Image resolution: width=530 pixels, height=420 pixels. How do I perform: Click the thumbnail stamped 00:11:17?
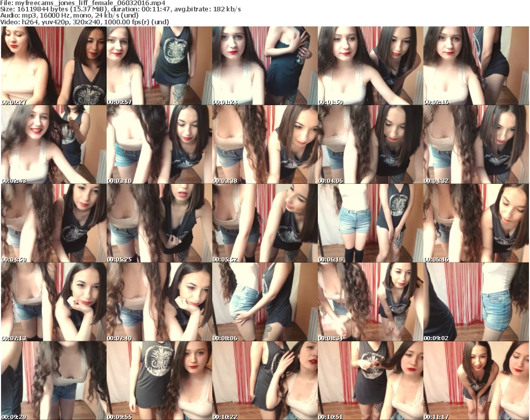476,381
